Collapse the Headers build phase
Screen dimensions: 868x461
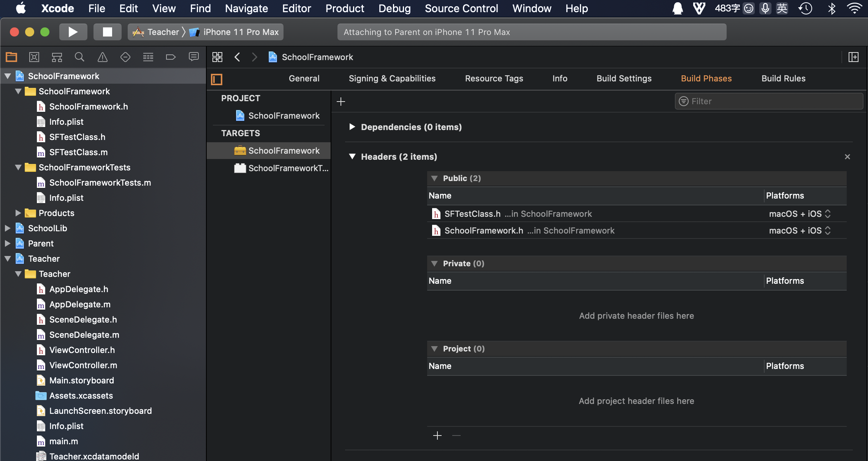click(352, 156)
